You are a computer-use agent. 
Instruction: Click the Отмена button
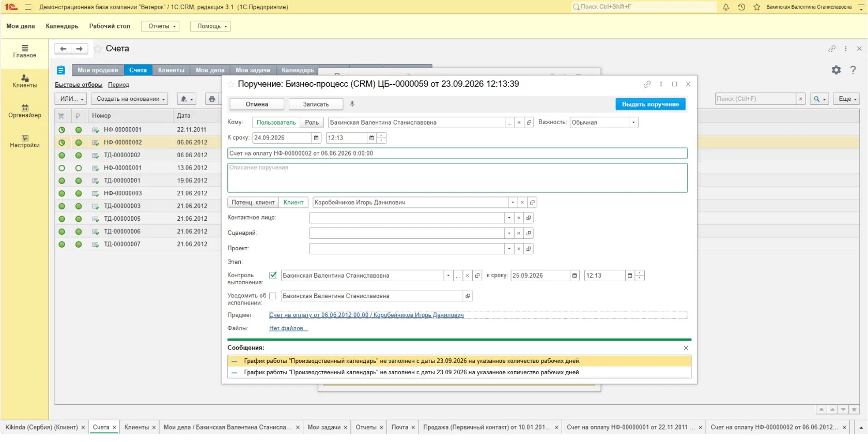(257, 104)
